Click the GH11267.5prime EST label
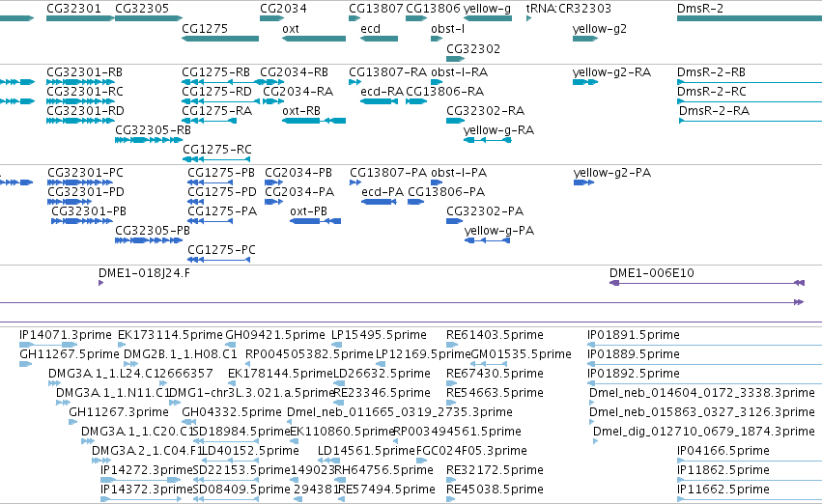This screenshot has width=822, height=504. tap(70, 354)
